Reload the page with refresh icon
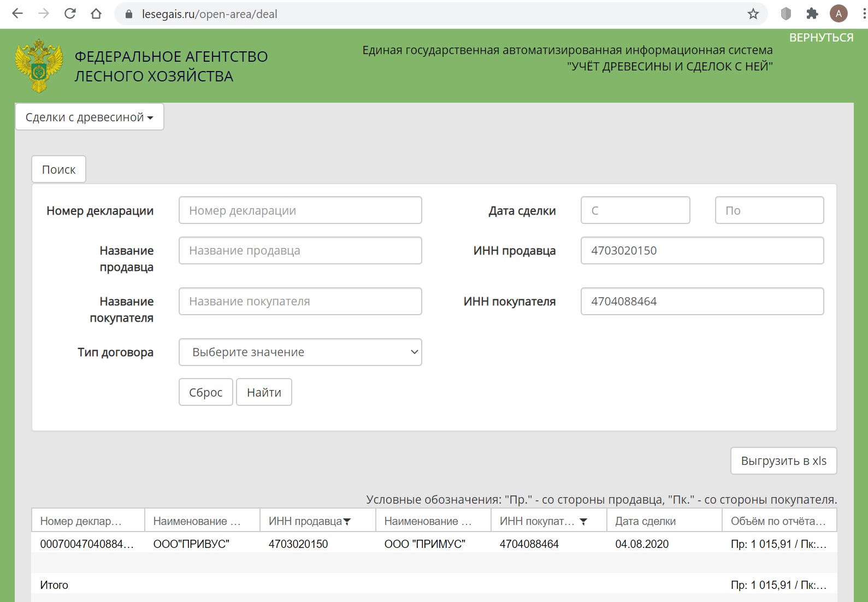868x602 pixels. click(70, 14)
